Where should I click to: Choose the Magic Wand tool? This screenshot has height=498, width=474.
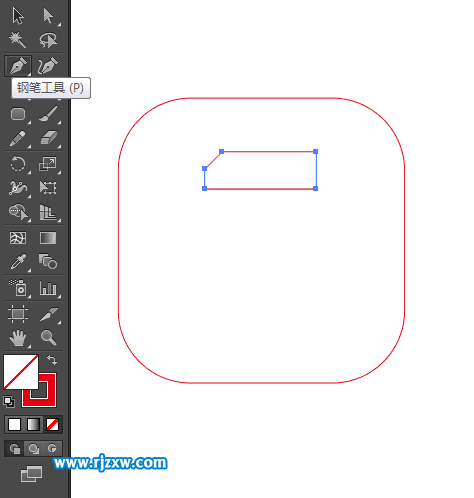17,40
